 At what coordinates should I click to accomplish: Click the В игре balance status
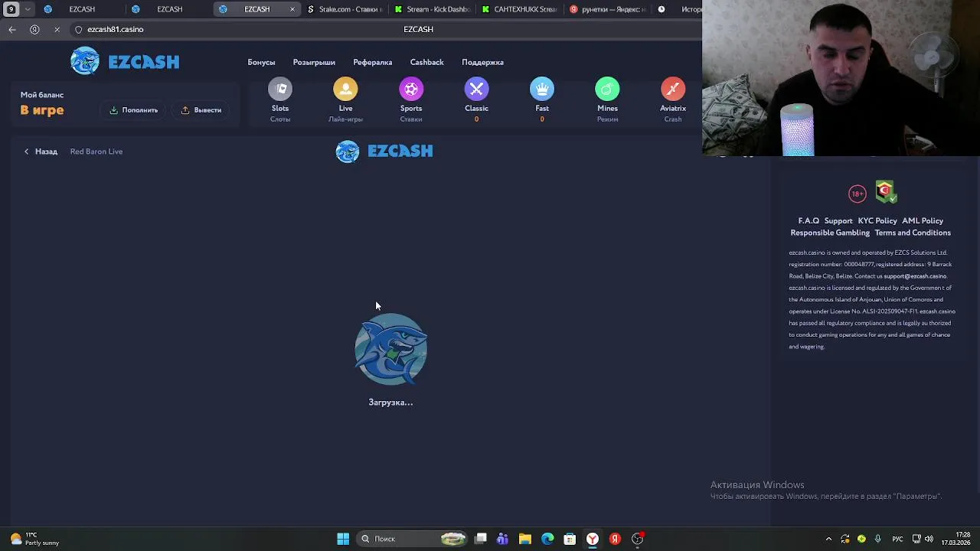coord(42,110)
